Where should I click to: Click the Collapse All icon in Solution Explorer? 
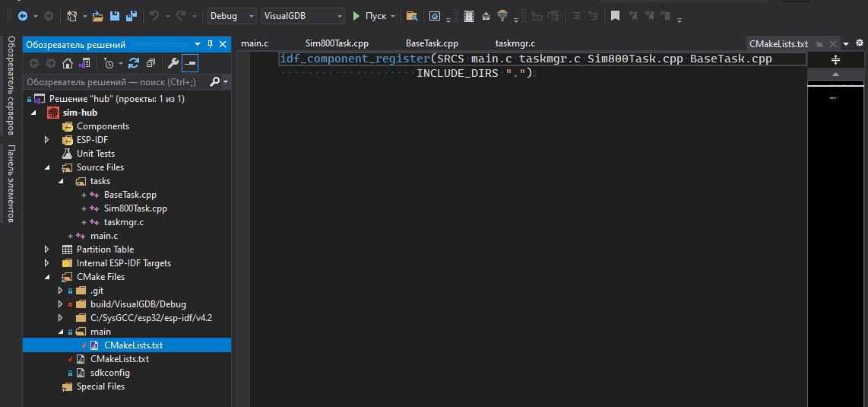coord(150,63)
